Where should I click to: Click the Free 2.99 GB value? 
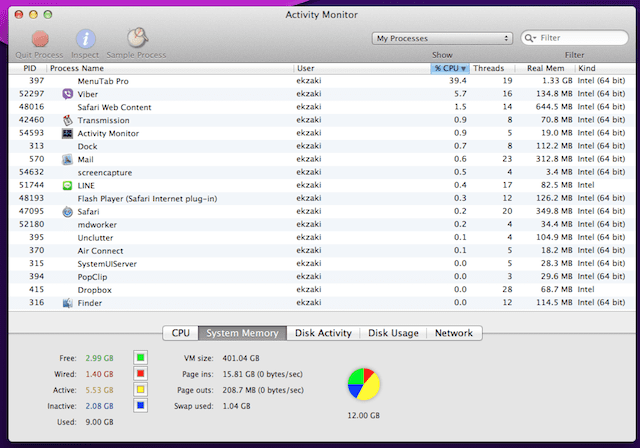(99, 358)
